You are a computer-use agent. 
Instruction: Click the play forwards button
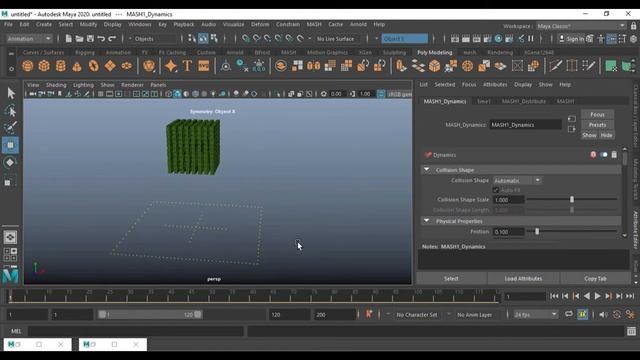click(x=598, y=296)
